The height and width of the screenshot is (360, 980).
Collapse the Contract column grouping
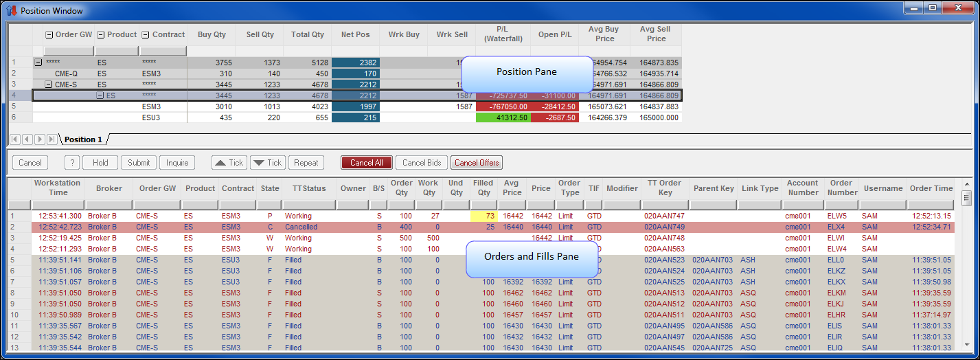click(x=146, y=34)
